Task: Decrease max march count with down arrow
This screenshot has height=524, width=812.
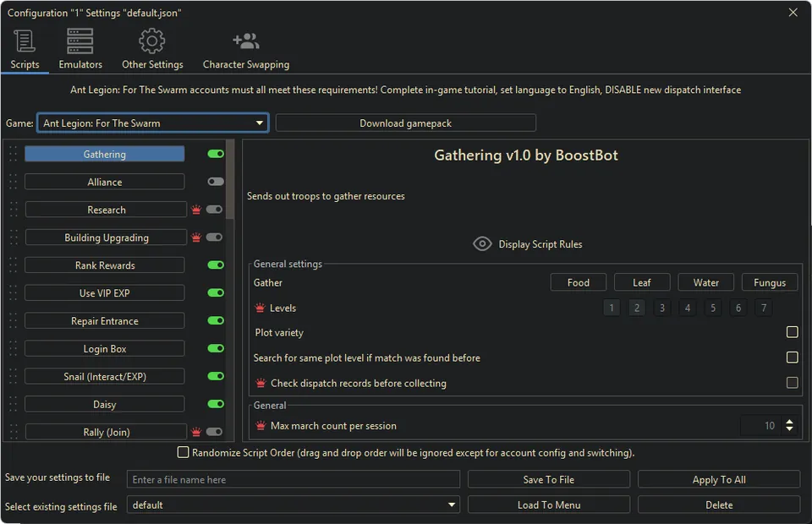Action: [789, 429]
